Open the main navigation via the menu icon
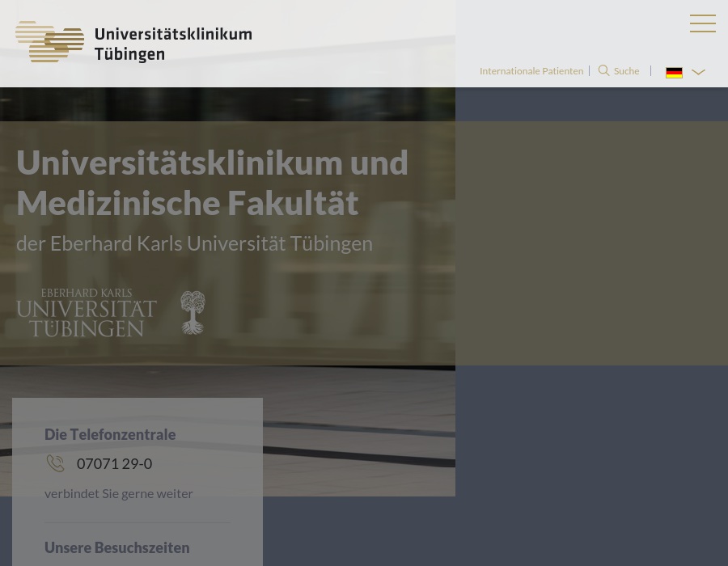This screenshot has width=728, height=566. [703, 23]
